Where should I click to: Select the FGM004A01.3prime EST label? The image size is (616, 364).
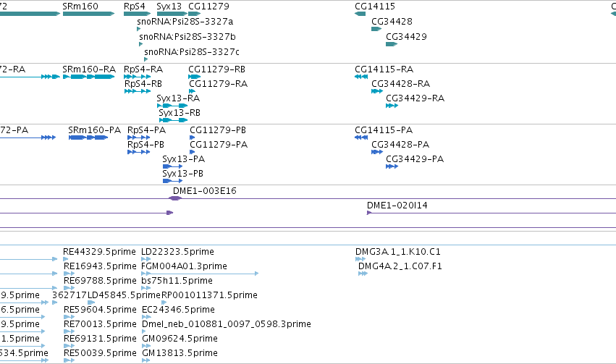[185, 266]
